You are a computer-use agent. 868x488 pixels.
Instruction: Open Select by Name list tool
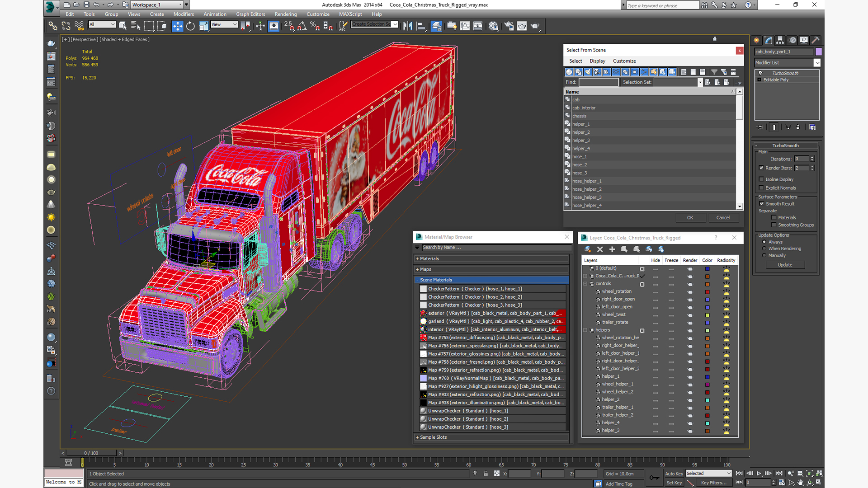pyautogui.click(x=135, y=26)
